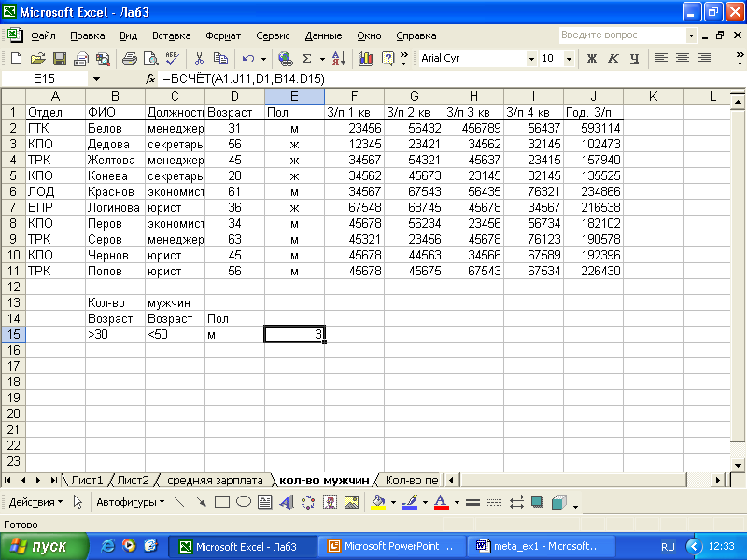This screenshot has height=560, width=747.
Task: Switch to the средняя зарплата sheet tab
Action: [x=215, y=481]
